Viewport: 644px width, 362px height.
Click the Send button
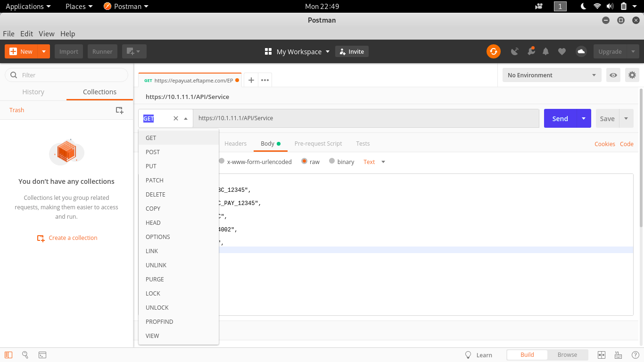tap(560, 118)
